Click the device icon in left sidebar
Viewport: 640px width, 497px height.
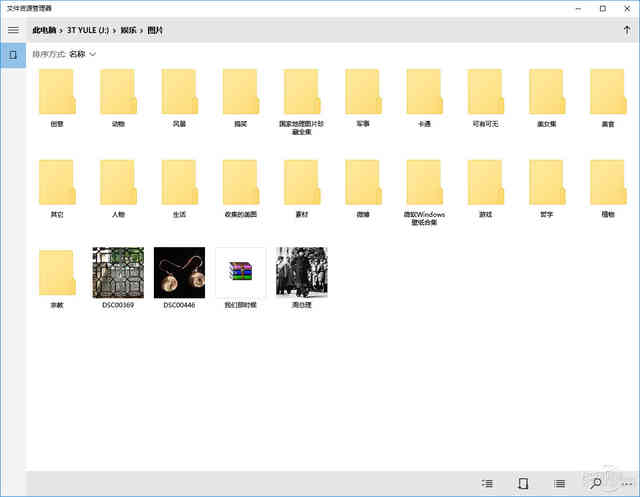(x=13, y=54)
